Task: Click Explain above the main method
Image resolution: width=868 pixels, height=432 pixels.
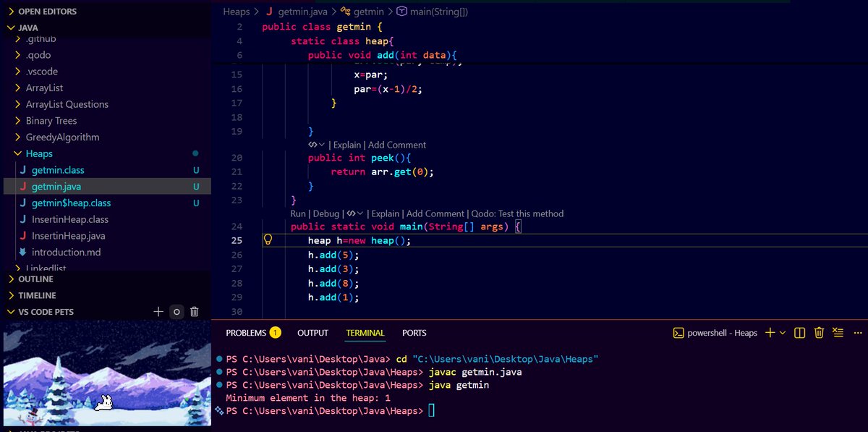Action: 386,213
